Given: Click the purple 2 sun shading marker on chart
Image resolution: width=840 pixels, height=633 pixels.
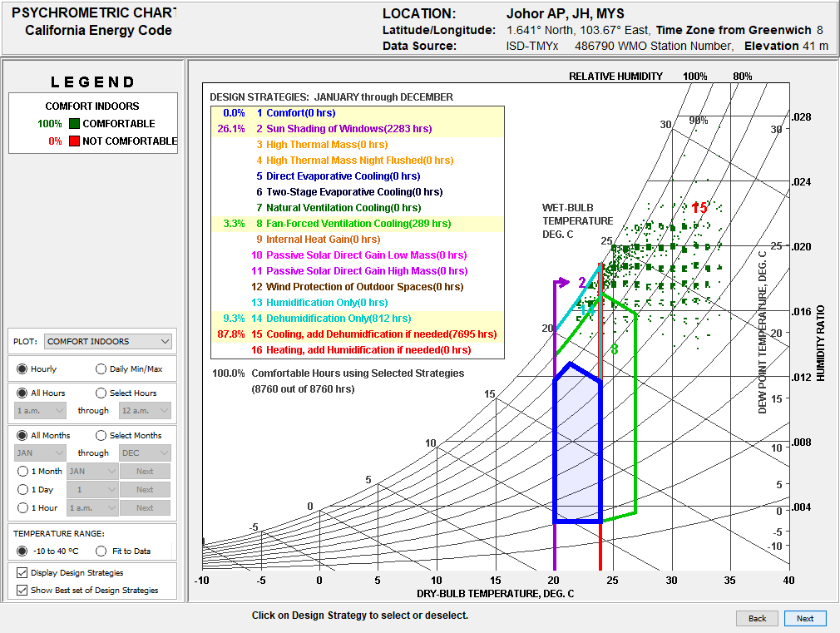Looking at the screenshot, I should tap(582, 283).
